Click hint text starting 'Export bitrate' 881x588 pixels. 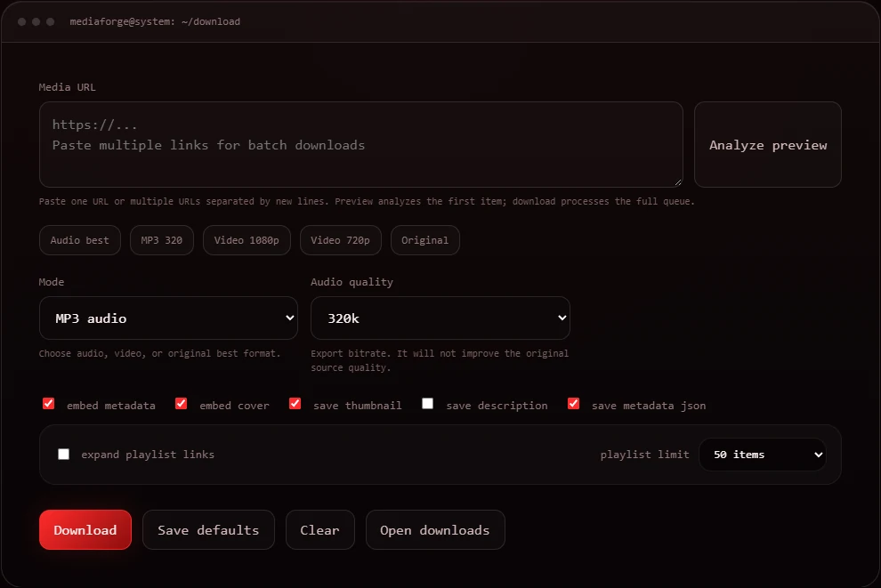(x=440, y=360)
